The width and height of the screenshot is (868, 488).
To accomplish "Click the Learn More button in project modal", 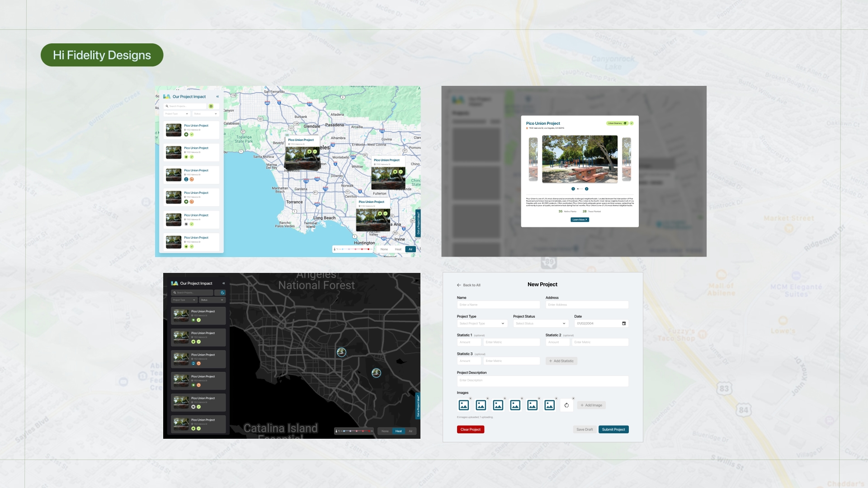I will tap(580, 220).
